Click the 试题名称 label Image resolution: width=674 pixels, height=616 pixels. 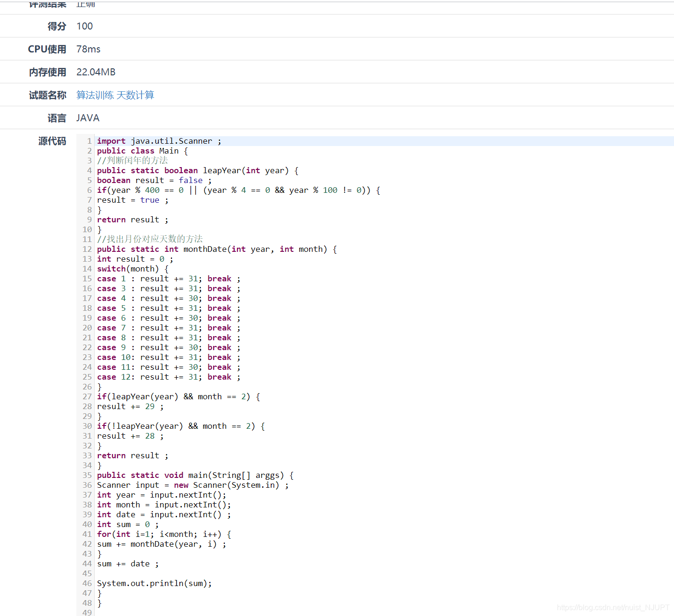point(47,95)
